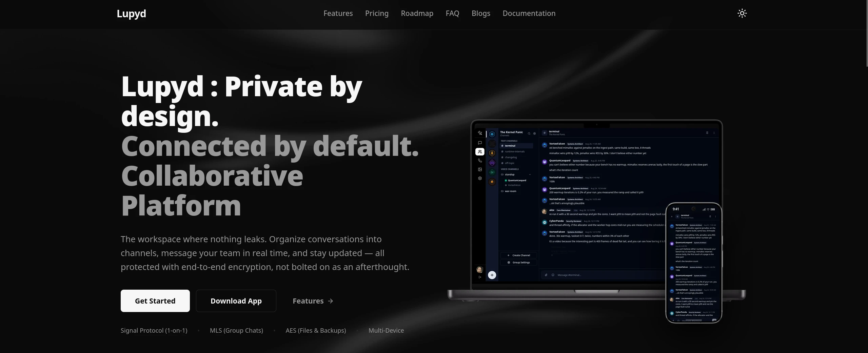868x353 pixels.
Task: Follow the Features arrow link below hero
Action: tap(313, 301)
